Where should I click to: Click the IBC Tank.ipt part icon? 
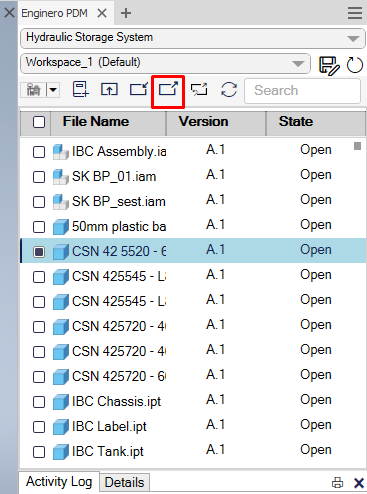[x=61, y=452]
